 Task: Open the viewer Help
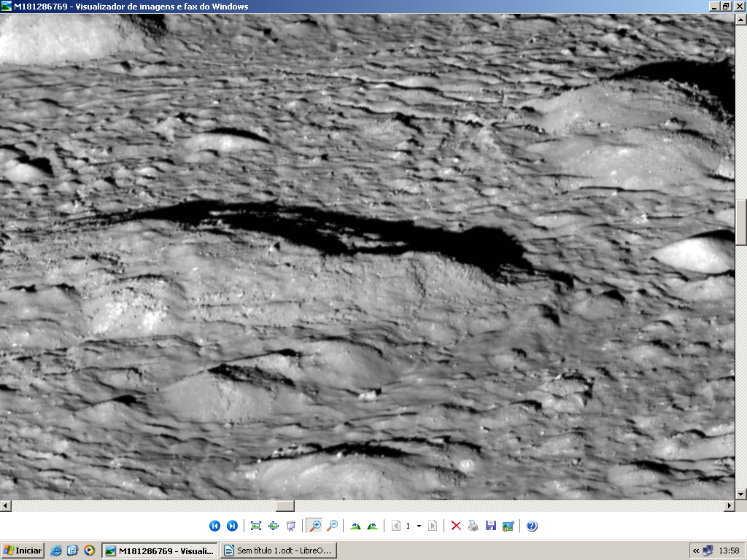(532, 526)
